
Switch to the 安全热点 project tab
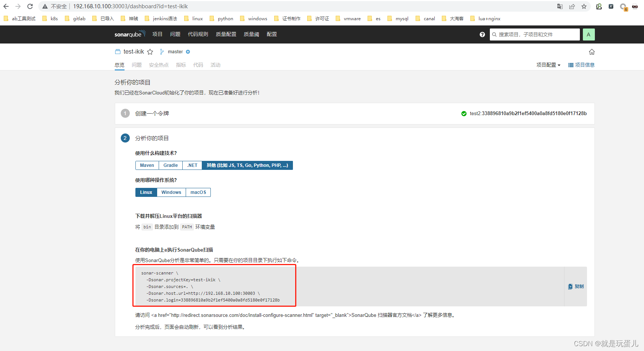point(159,65)
